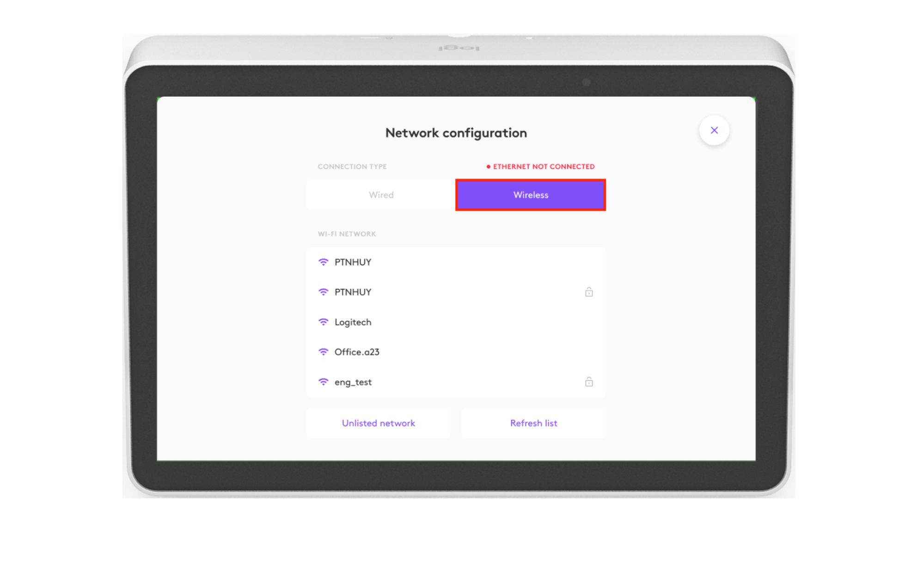Connect to the Logitech network name

353,322
